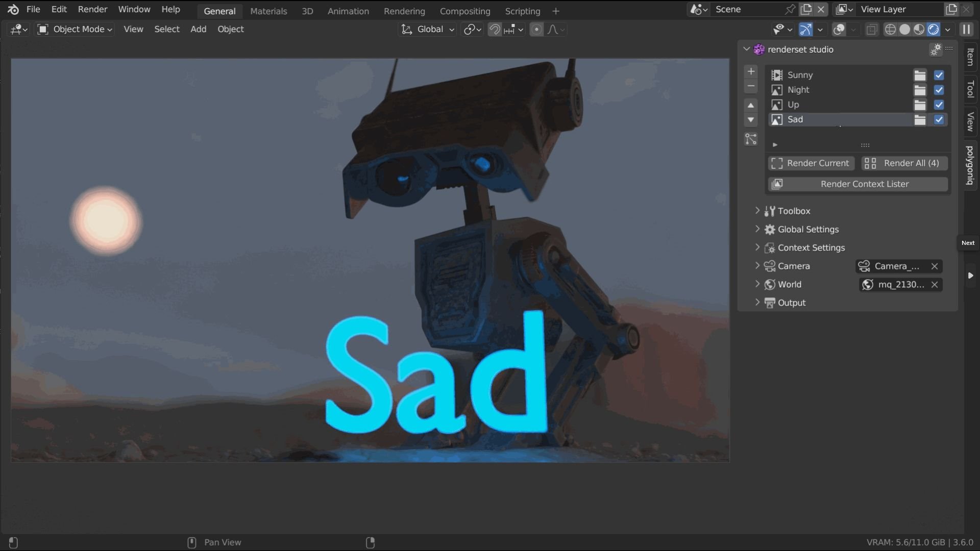Collapse the renderset studio panel

747,49
